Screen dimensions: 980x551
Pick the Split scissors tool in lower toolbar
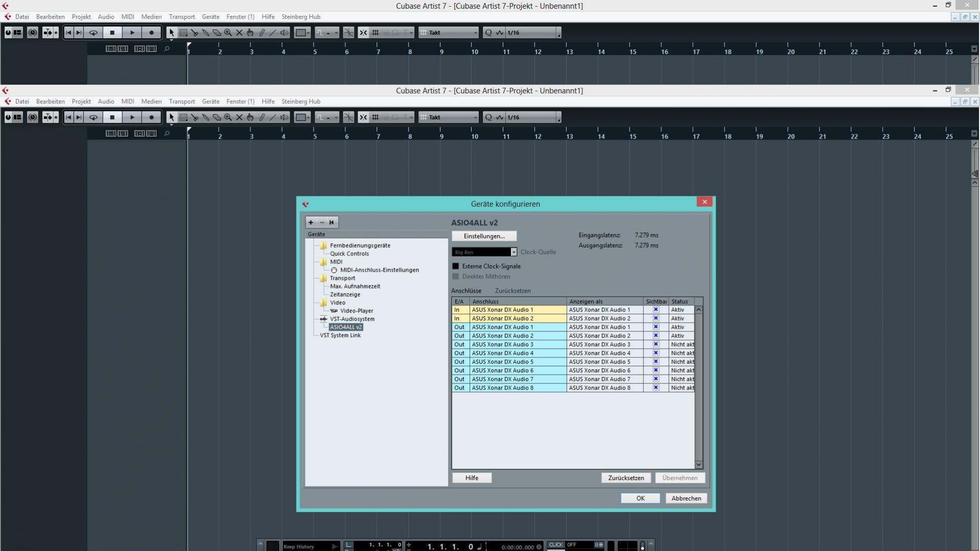click(x=194, y=117)
